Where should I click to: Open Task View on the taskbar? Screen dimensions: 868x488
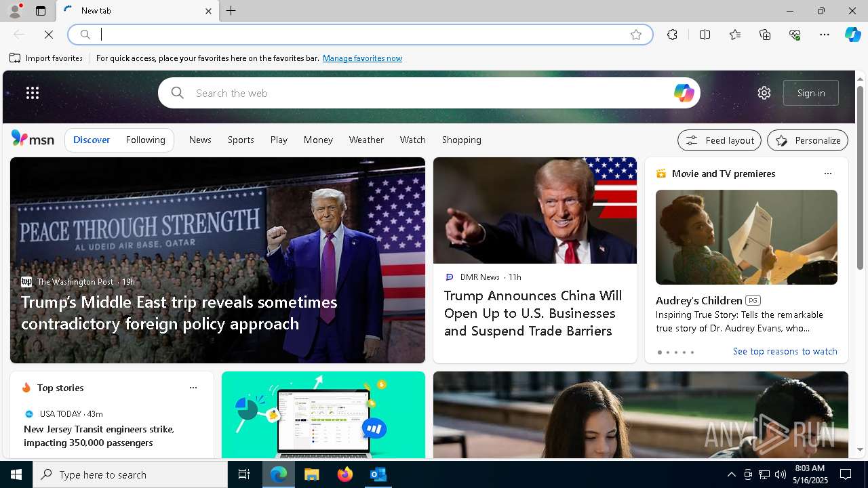pos(244,474)
